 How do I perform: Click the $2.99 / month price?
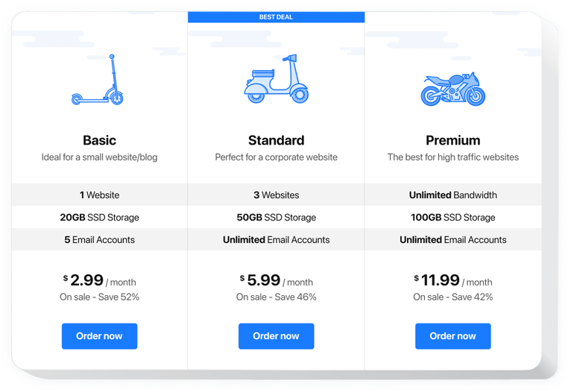click(99, 281)
